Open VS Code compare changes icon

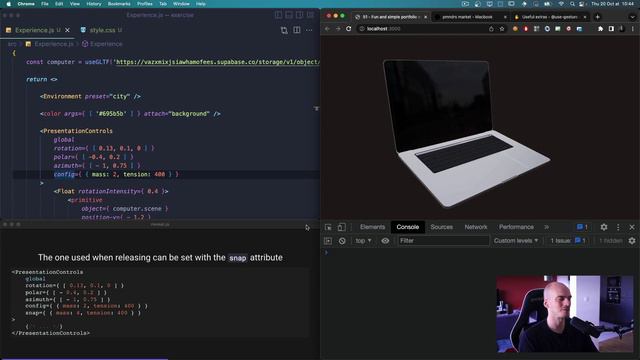pos(284,30)
